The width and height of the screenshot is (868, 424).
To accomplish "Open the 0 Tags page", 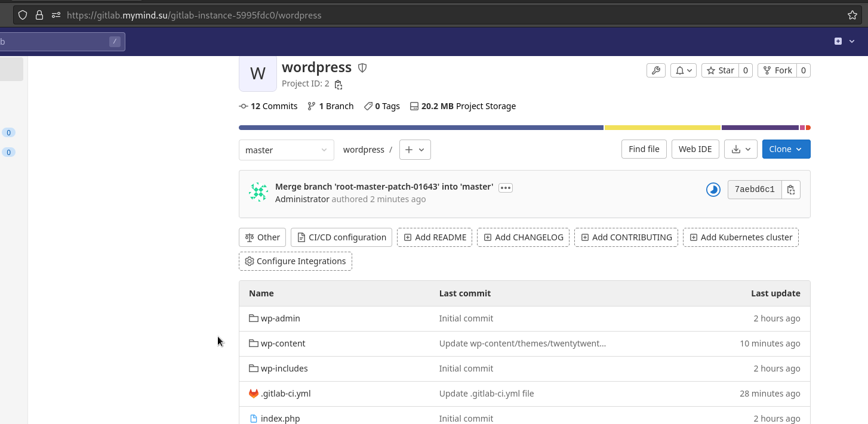I will 381,106.
